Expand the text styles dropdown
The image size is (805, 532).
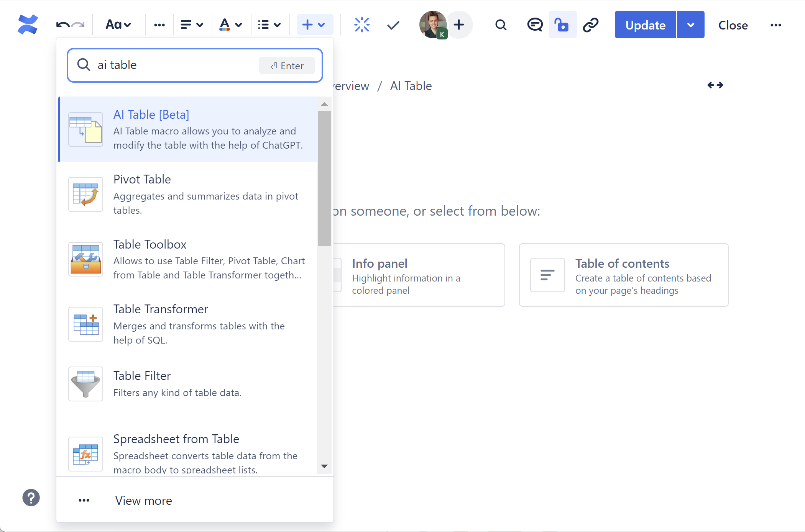tap(118, 25)
